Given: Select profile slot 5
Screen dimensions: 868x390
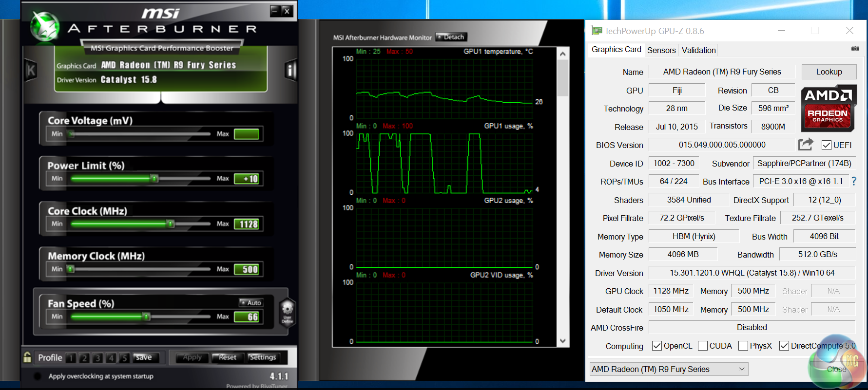Looking at the screenshot, I should 124,358.
